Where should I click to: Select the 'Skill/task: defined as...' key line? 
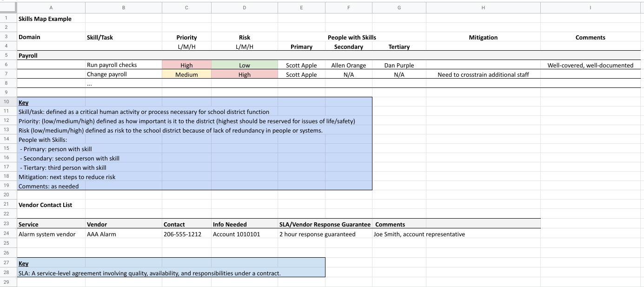[144, 112]
